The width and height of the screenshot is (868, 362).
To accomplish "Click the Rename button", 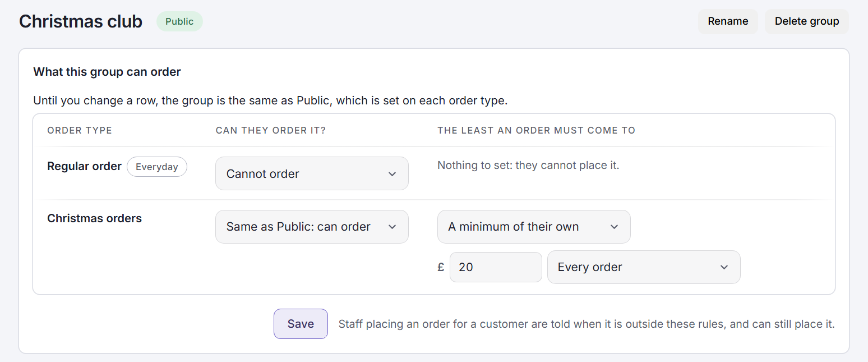I will (728, 21).
